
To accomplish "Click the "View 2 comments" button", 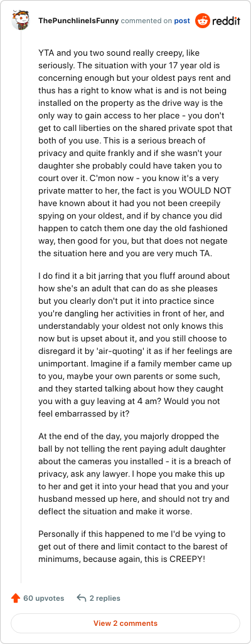I will [x=125, y=623].
